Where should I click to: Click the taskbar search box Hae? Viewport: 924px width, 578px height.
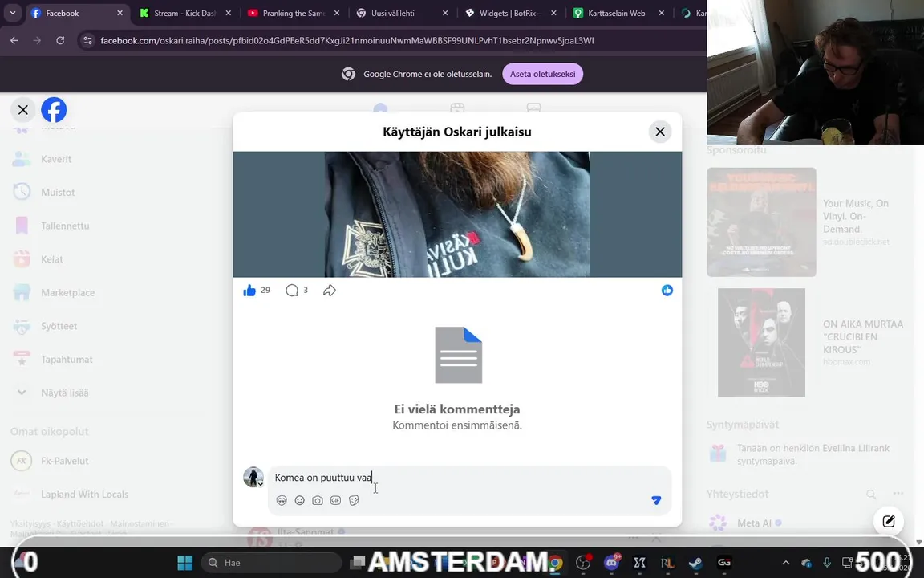coord(271,563)
